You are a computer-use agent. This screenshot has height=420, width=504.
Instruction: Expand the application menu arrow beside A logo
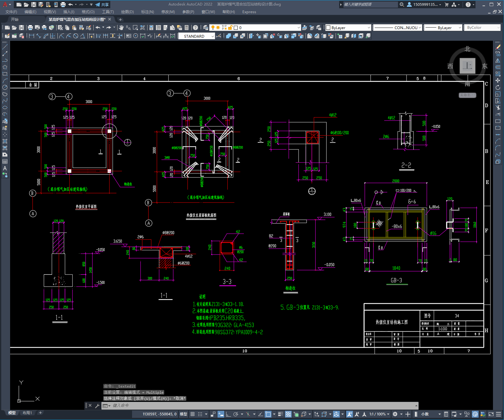[x=10, y=5]
